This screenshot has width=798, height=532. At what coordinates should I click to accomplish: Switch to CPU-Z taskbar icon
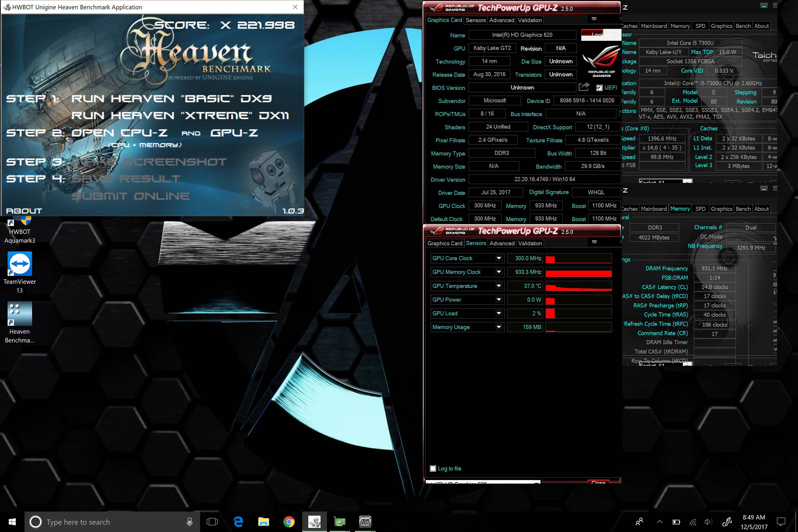[x=365, y=522]
